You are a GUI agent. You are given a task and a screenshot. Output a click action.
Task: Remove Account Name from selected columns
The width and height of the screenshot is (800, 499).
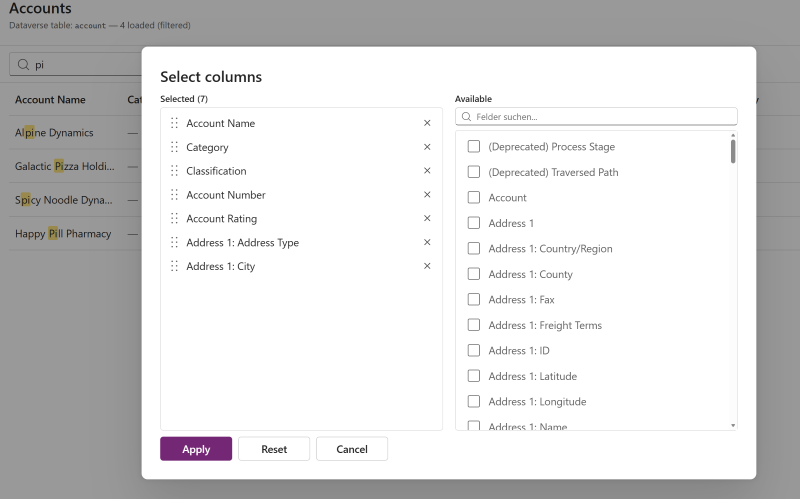pyautogui.click(x=427, y=123)
